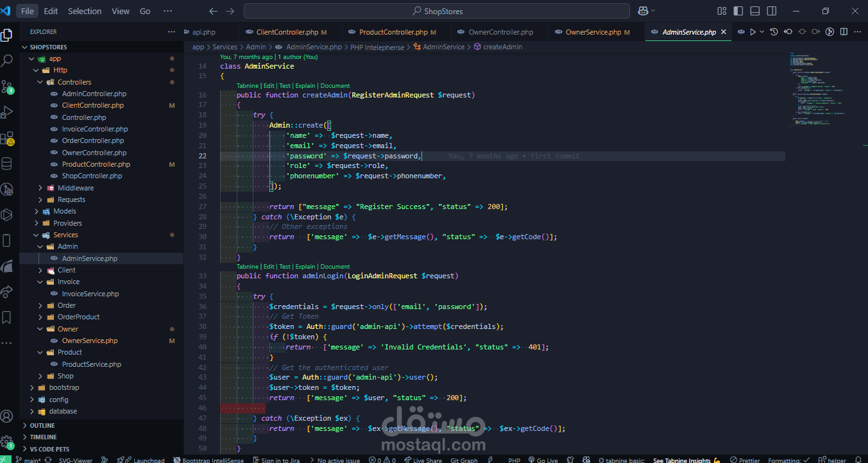This screenshot has height=463, width=868.
Task: Click the ShopStores command center search box
Action: pos(437,11)
